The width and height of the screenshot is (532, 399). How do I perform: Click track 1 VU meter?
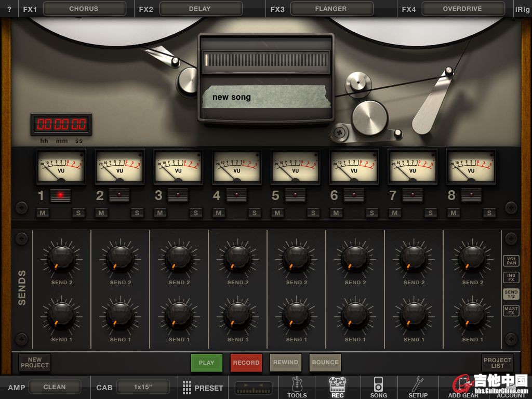pyautogui.click(x=61, y=167)
